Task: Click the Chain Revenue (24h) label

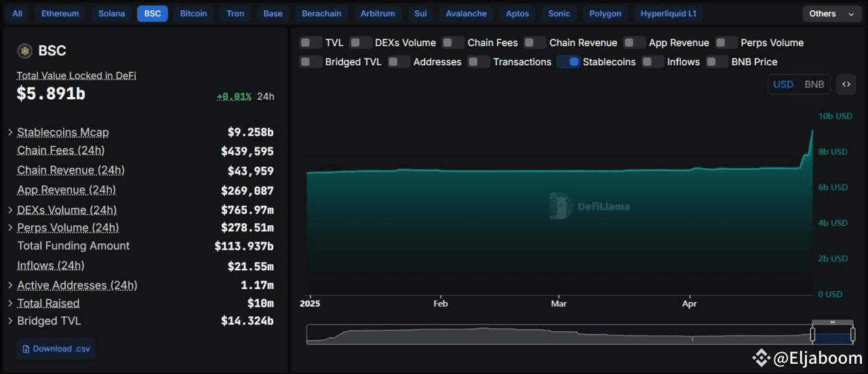Action: 71,170
